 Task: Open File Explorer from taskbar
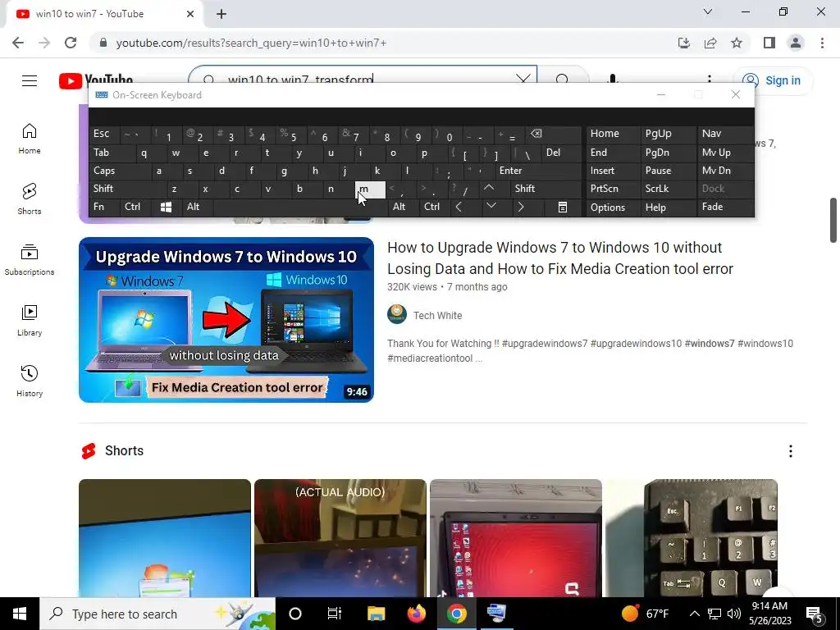(376, 614)
